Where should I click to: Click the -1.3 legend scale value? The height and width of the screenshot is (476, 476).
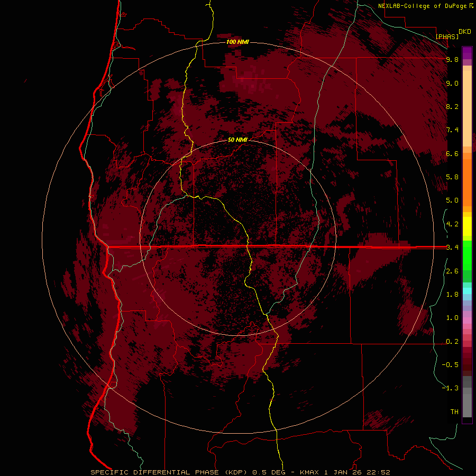click(x=450, y=388)
